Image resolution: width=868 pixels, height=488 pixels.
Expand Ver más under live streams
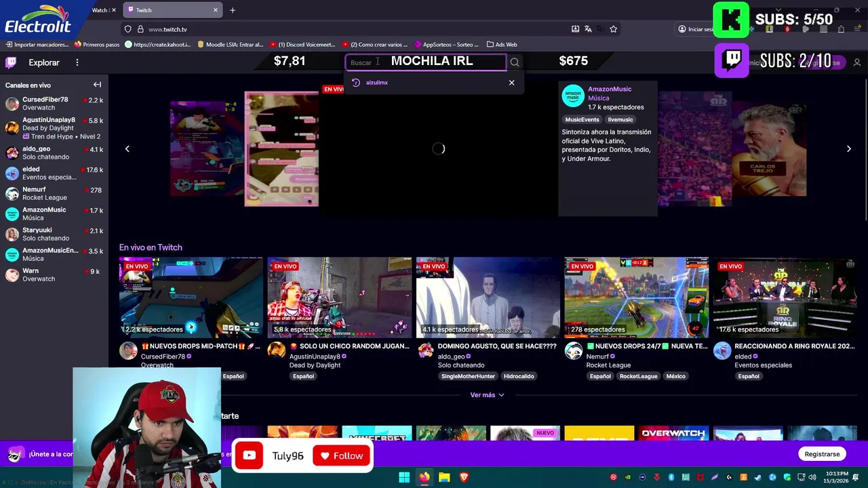[488, 395]
